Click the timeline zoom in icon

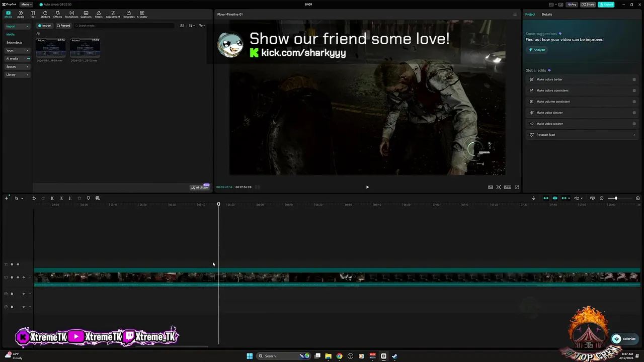(638, 198)
